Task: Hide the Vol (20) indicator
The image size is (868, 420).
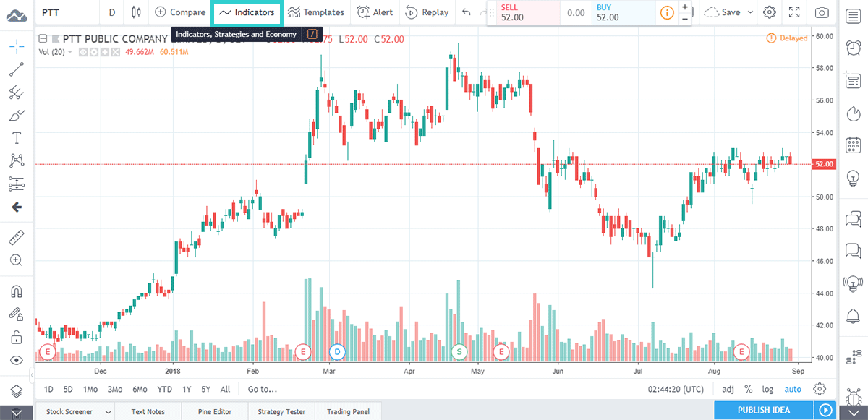Action: tap(83, 51)
